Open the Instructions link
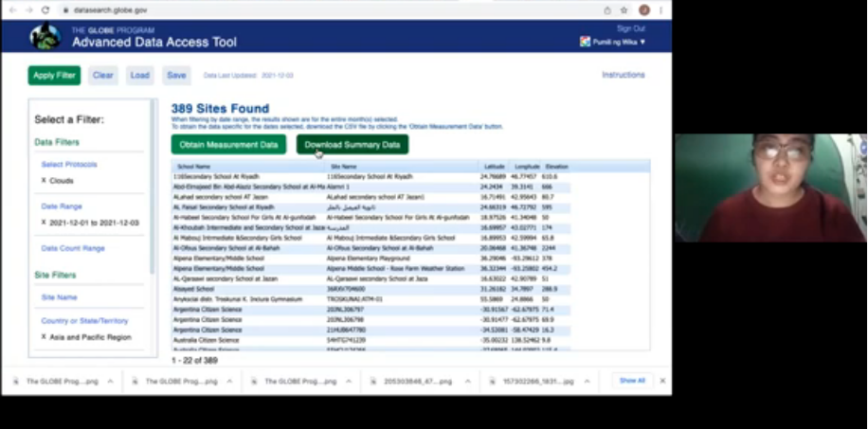Screen dimensions: 868x429 pyautogui.click(x=624, y=75)
